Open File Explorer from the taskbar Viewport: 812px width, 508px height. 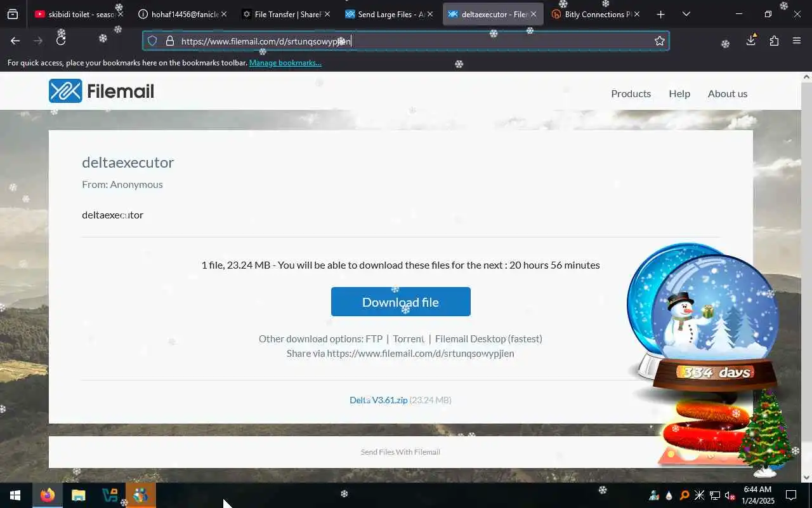tap(78, 495)
